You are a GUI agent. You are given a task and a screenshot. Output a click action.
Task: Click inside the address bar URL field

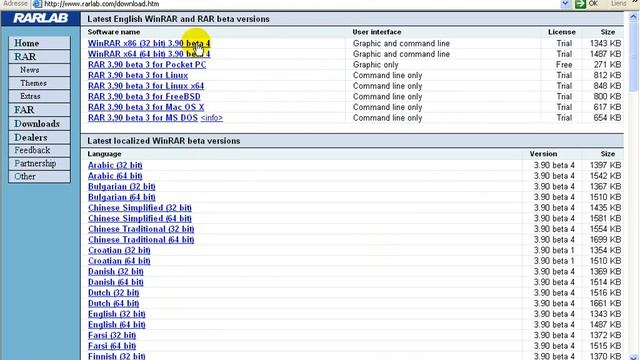(300, 4)
